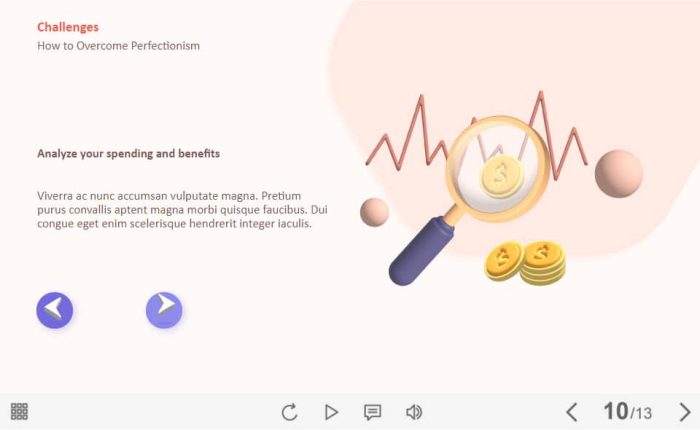
Task: Mute audio with the speaker icon
Action: [414, 412]
